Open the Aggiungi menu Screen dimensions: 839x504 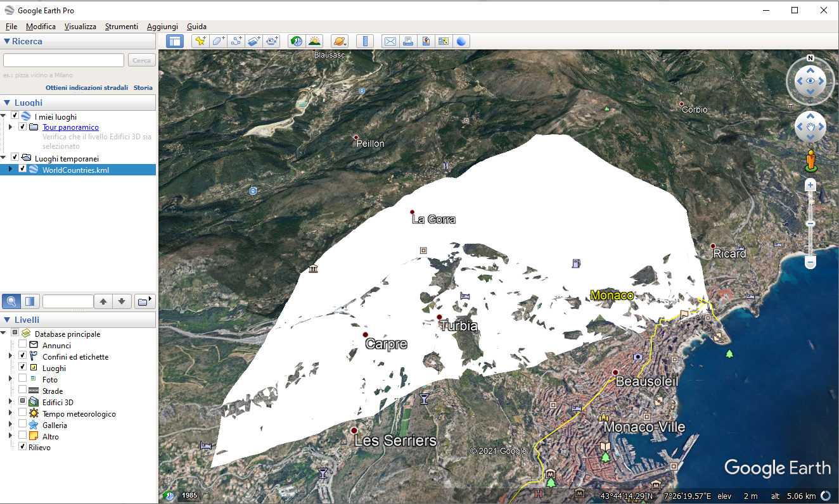(162, 27)
